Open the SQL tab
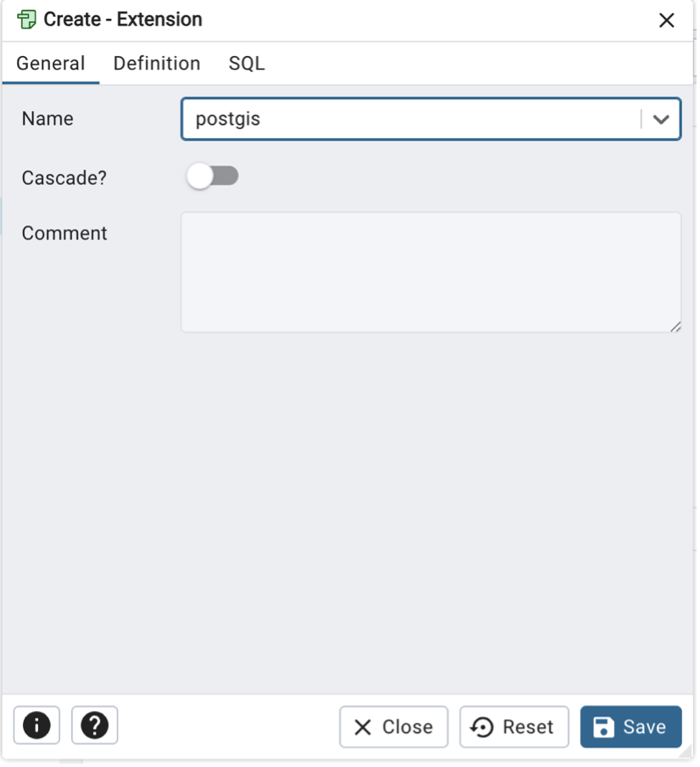The width and height of the screenshot is (700, 767). click(249, 64)
